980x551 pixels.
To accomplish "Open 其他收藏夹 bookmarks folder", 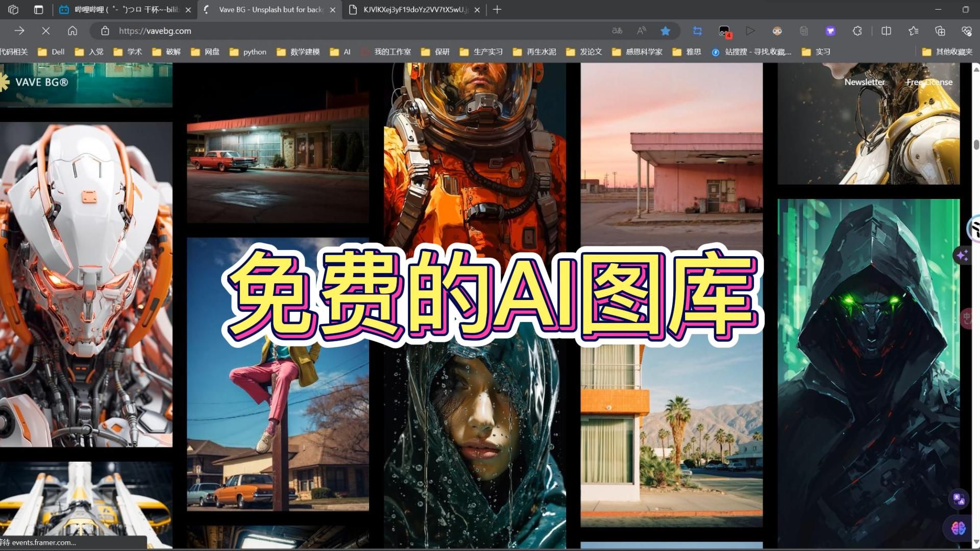I will tap(947, 52).
